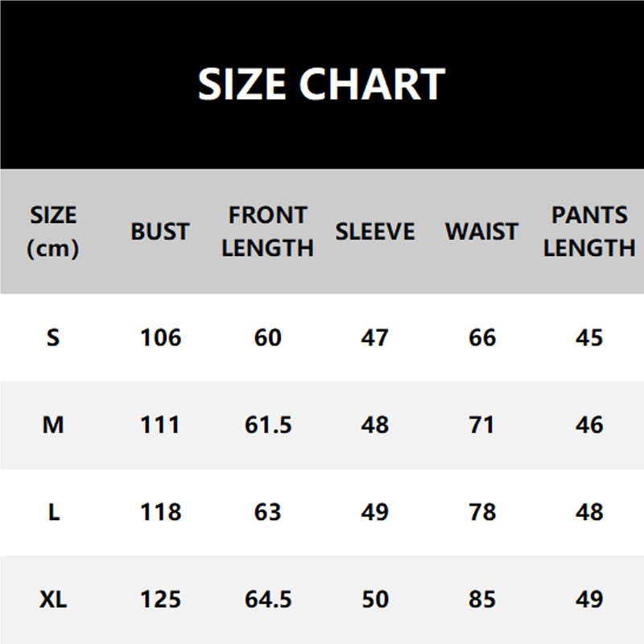Click the waist value 85

pyautogui.click(x=481, y=600)
